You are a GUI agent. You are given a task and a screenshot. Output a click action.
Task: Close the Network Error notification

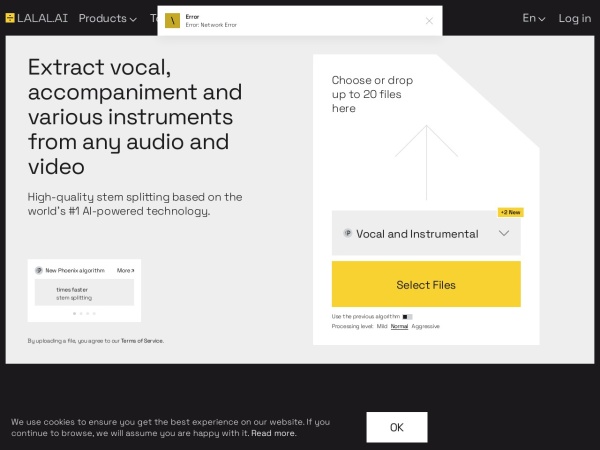(x=429, y=21)
